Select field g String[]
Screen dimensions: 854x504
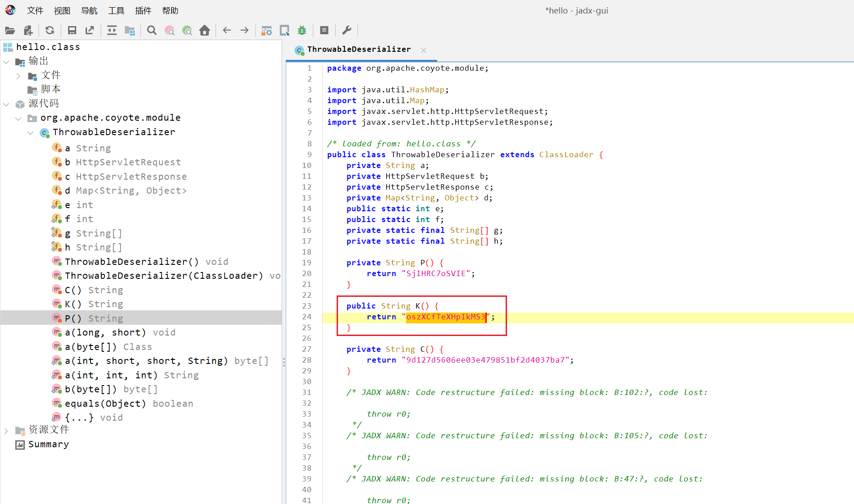(x=93, y=233)
